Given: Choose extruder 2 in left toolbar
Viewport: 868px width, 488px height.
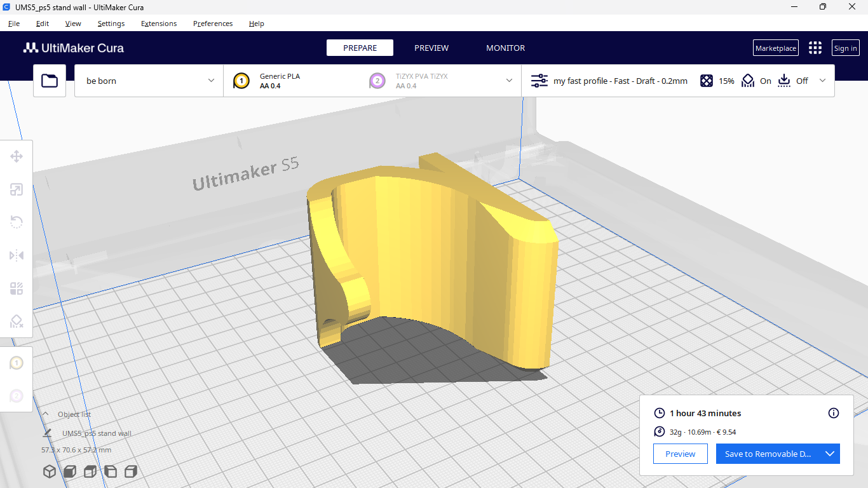Looking at the screenshot, I should point(17,396).
